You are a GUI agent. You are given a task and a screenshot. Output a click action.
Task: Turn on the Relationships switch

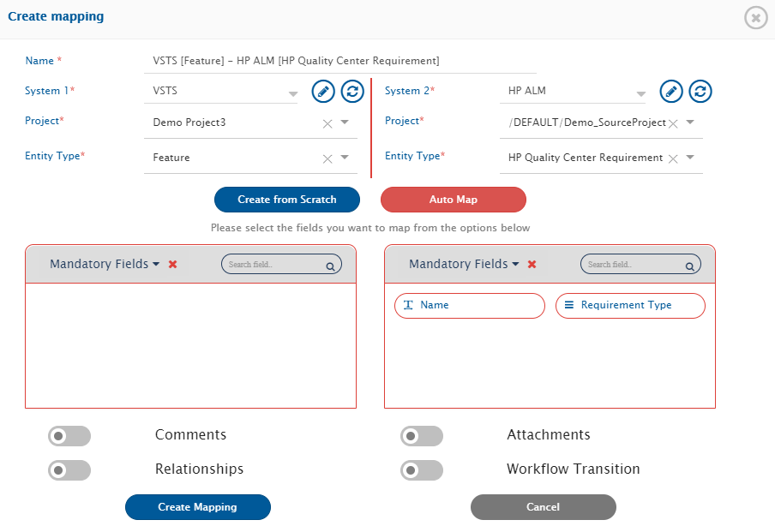point(69,470)
